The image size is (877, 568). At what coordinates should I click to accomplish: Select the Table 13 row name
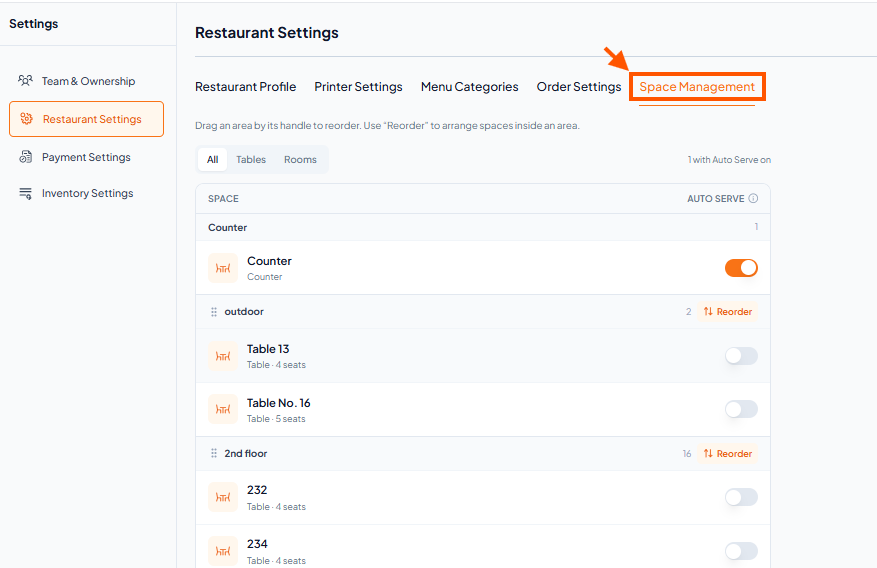click(x=268, y=349)
